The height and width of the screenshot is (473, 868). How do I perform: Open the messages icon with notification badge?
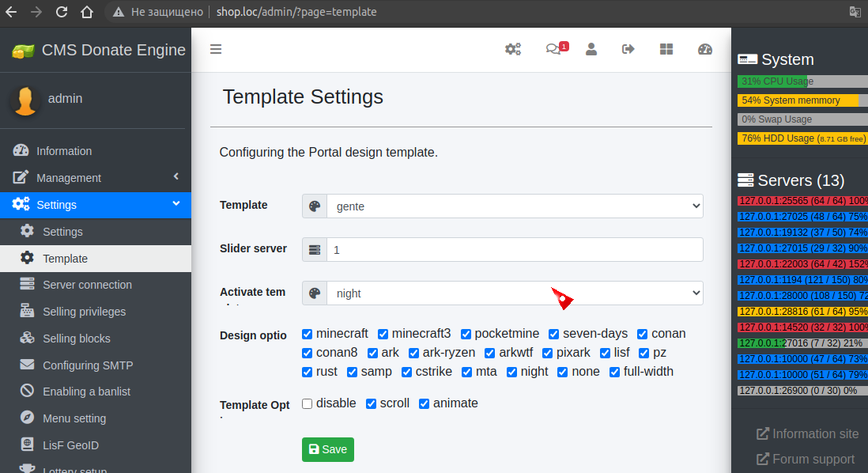pyautogui.click(x=553, y=49)
